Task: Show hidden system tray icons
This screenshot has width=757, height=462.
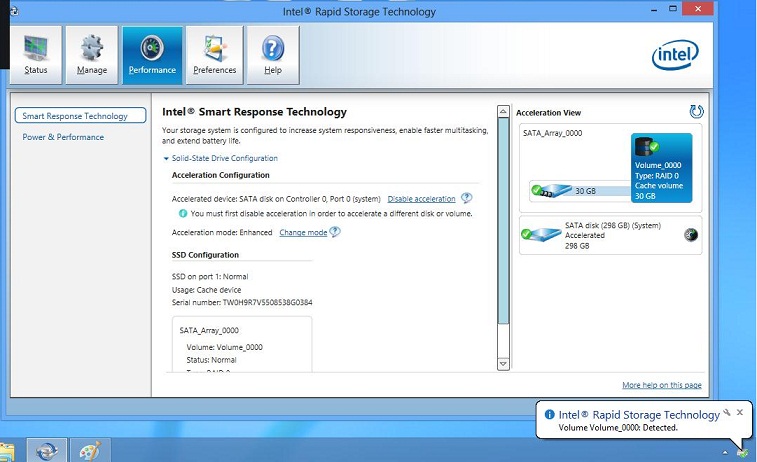Action: (x=725, y=453)
